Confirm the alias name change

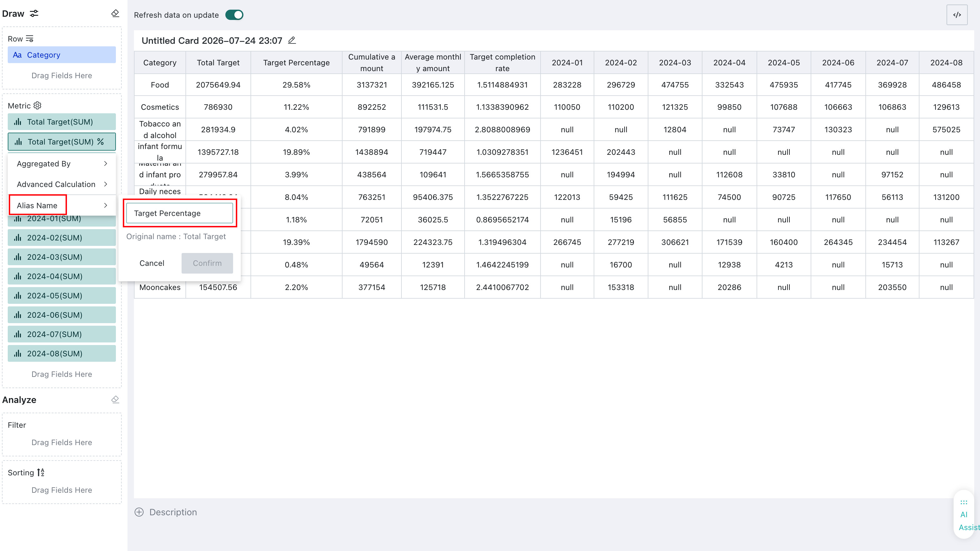point(207,263)
